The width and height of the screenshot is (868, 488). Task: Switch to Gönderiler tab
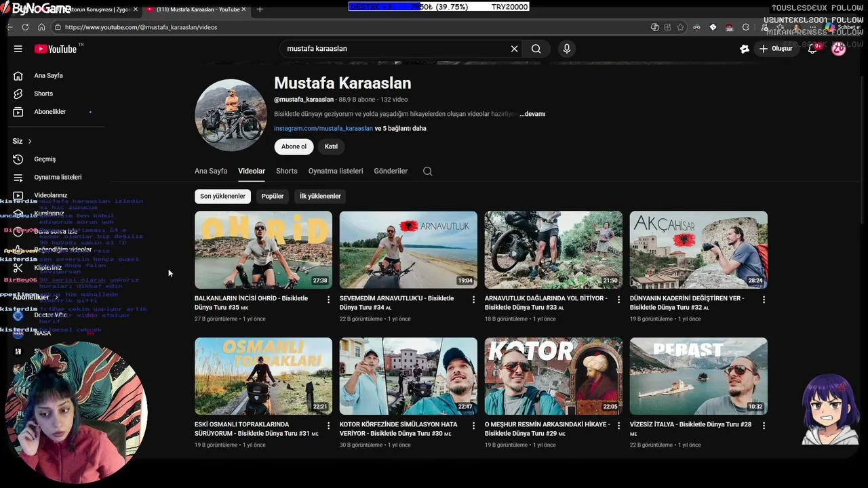click(x=391, y=171)
